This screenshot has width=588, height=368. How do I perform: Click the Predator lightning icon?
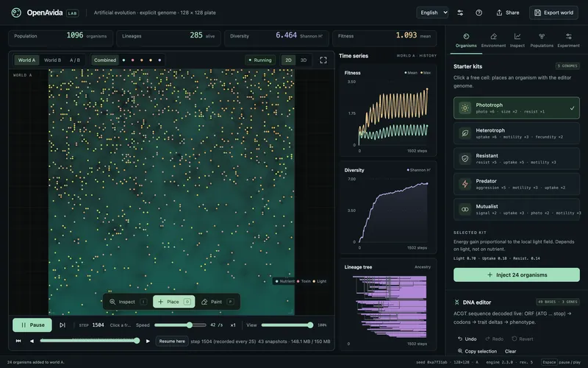465,184
